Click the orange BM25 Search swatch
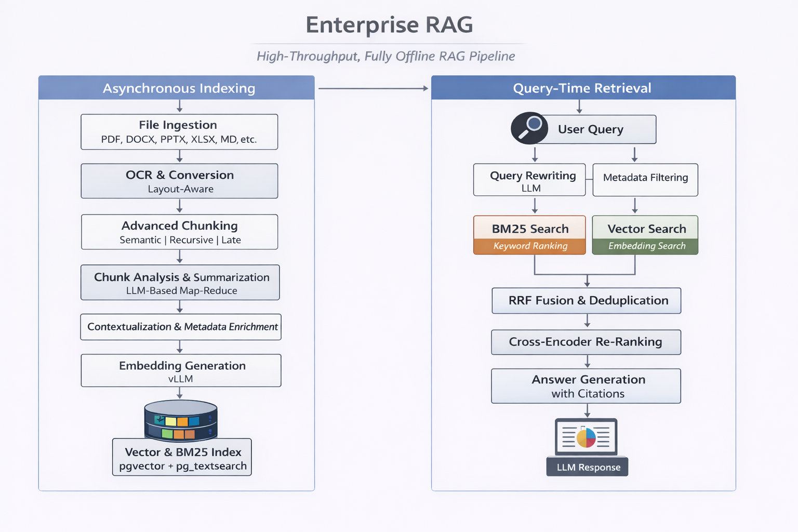Viewport: 798px width, 532px height. click(x=529, y=245)
